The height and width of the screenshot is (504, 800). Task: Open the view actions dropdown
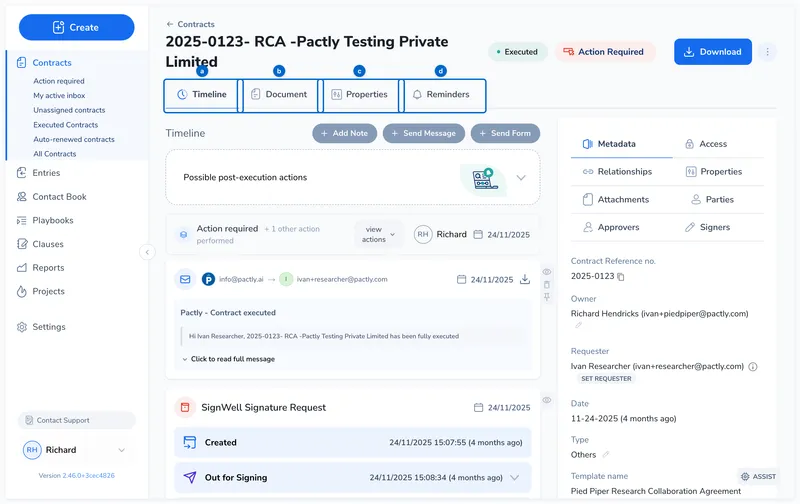(378, 235)
